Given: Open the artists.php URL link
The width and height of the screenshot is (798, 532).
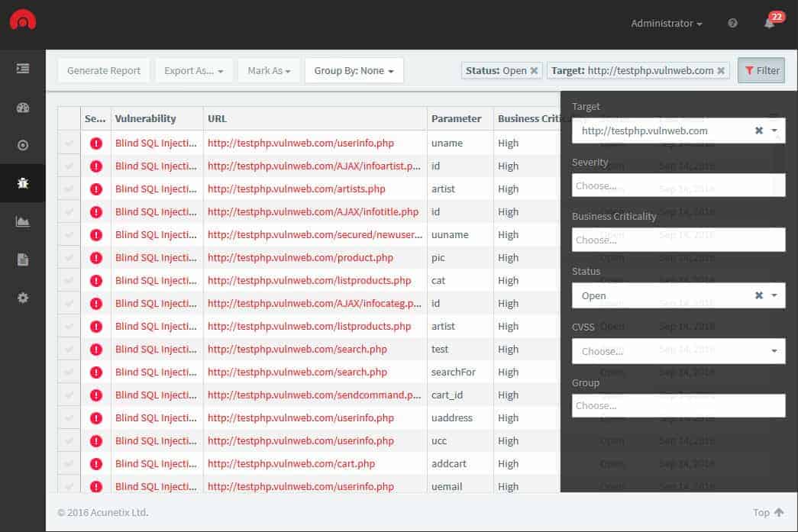Looking at the screenshot, I should pyautogui.click(x=296, y=189).
